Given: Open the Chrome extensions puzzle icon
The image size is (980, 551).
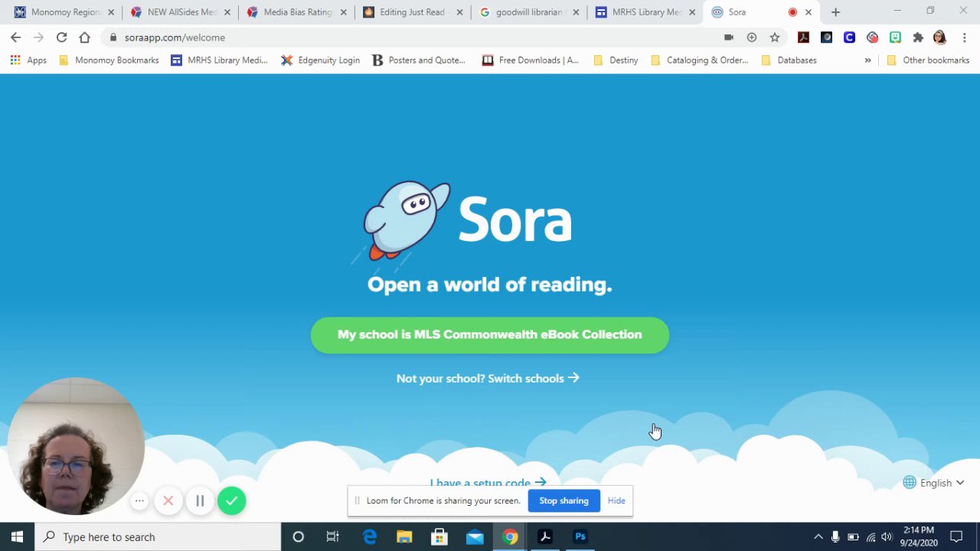Looking at the screenshot, I should click(x=918, y=37).
